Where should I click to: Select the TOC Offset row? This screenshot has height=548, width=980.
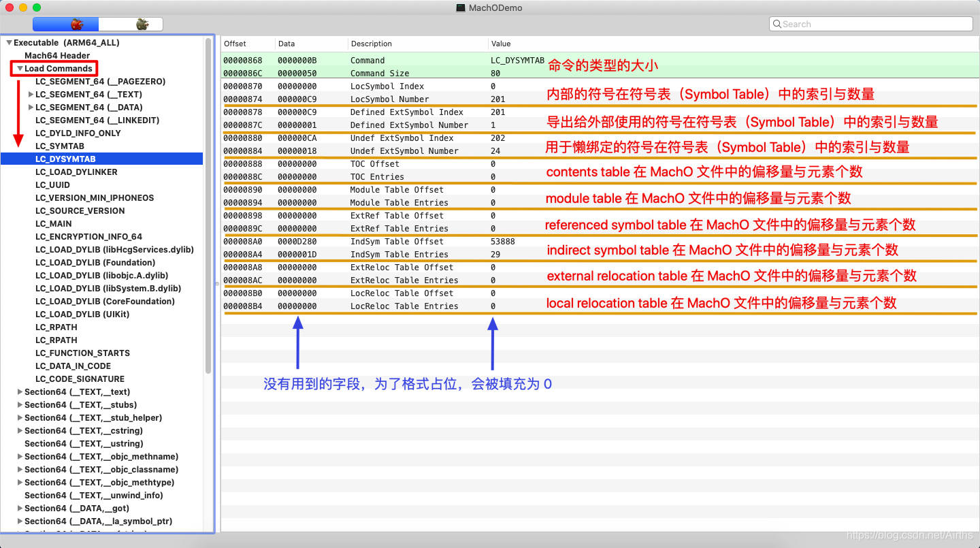pyautogui.click(x=600, y=164)
